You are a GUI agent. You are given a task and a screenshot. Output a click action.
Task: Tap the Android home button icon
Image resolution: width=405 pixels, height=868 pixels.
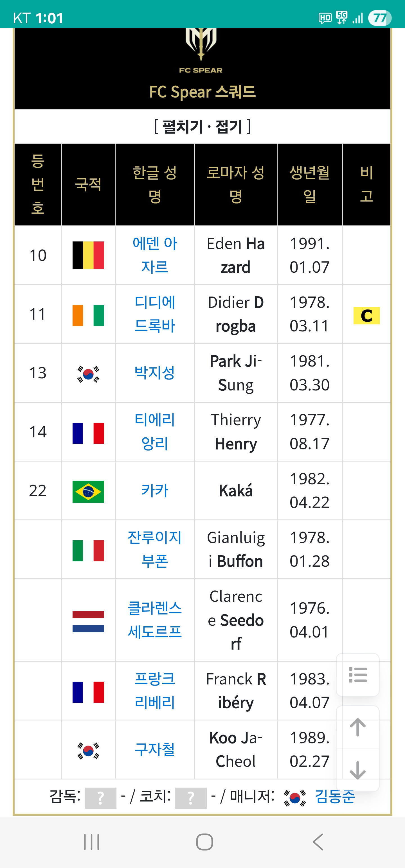[x=204, y=842]
